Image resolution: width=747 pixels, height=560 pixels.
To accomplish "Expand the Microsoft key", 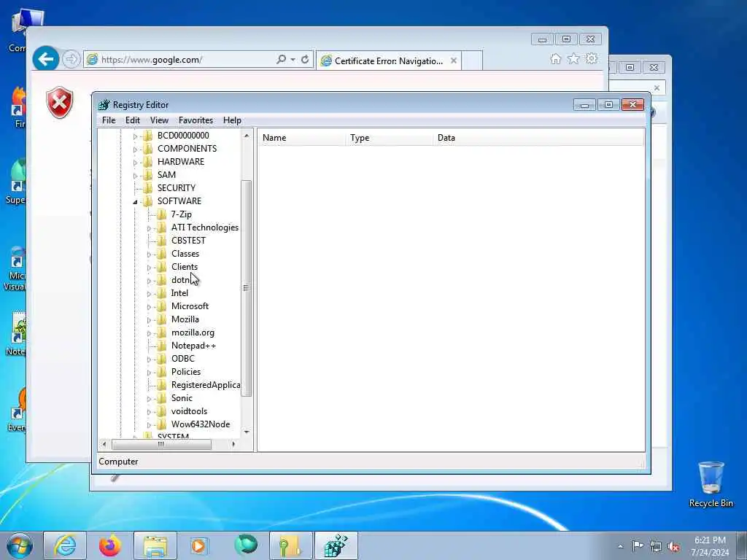I will [x=149, y=307].
